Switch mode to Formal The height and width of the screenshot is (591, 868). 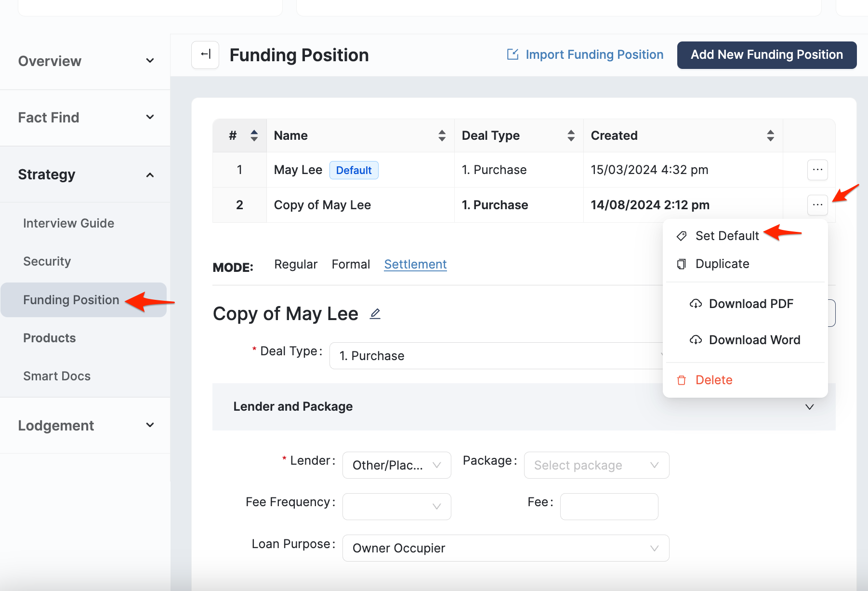tap(351, 264)
